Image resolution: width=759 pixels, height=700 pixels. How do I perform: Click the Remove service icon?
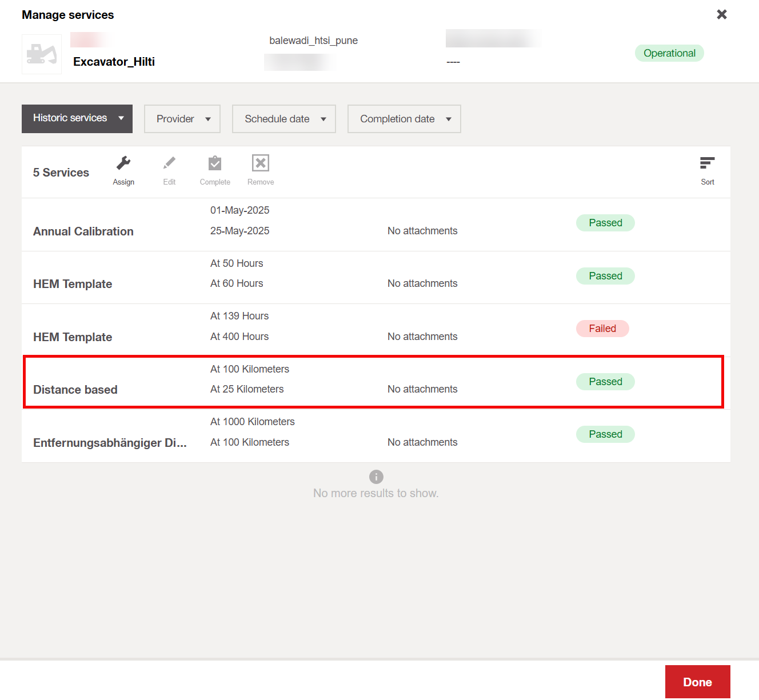[261, 164]
